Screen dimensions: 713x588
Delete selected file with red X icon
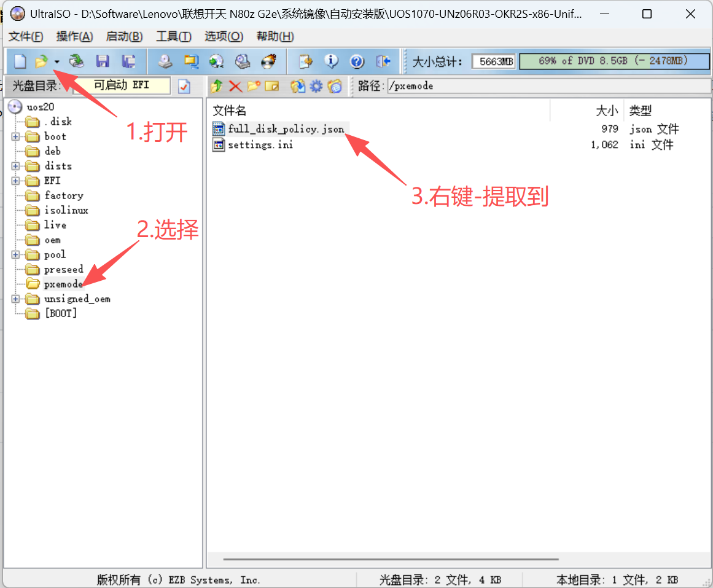235,86
